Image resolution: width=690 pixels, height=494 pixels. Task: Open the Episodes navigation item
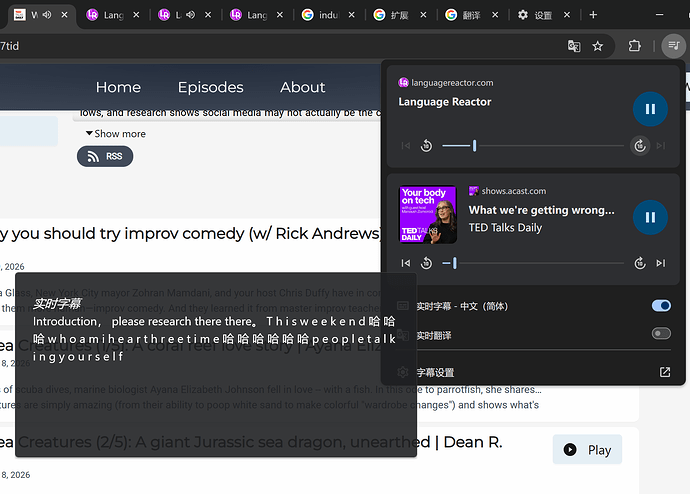pyautogui.click(x=210, y=87)
